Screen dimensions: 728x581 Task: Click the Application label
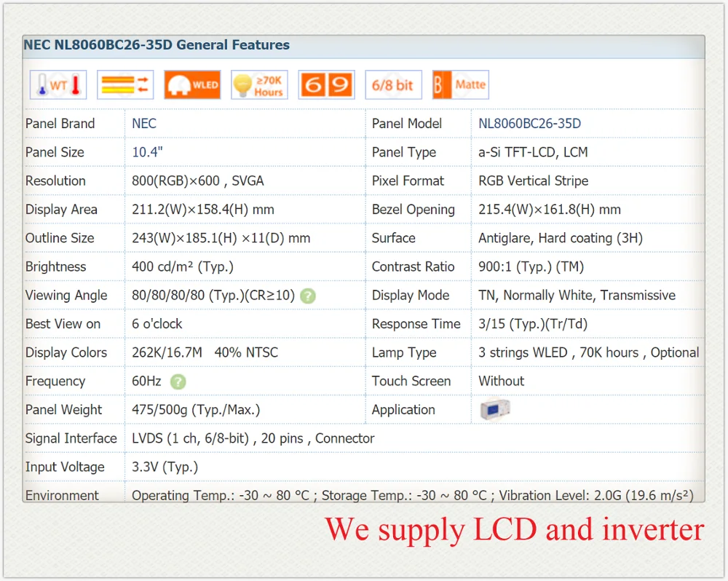[x=403, y=410]
